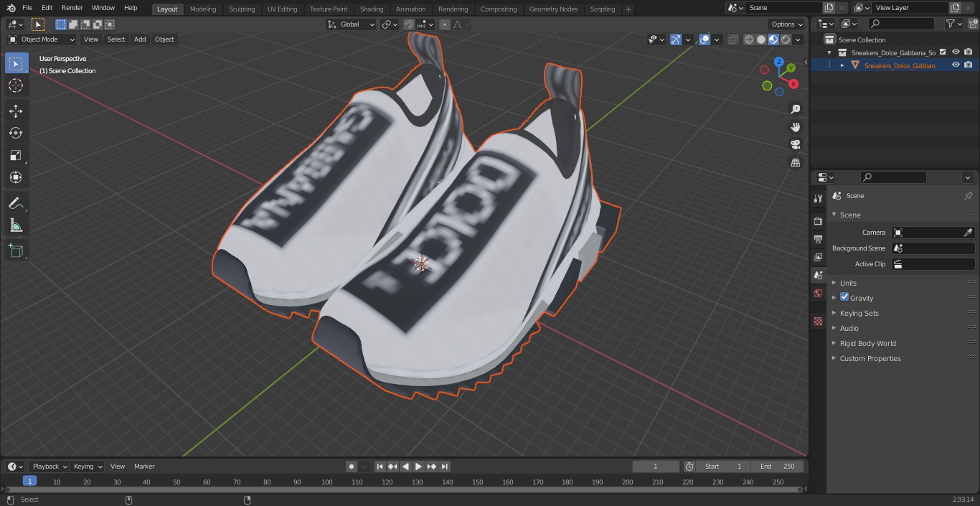Expand the Rigid Body World panel
980x506 pixels.
[867, 343]
